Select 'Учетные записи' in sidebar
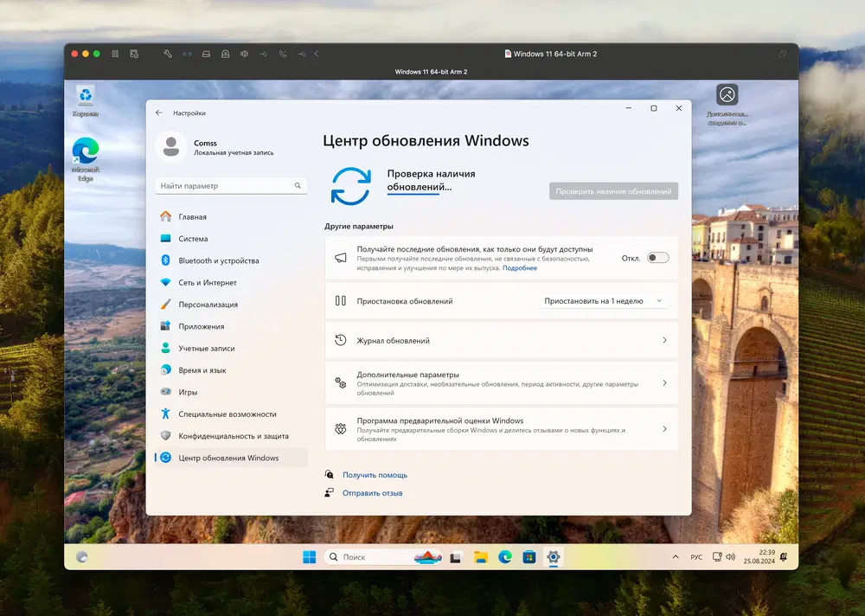This screenshot has height=616, width=865. pos(231,349)
